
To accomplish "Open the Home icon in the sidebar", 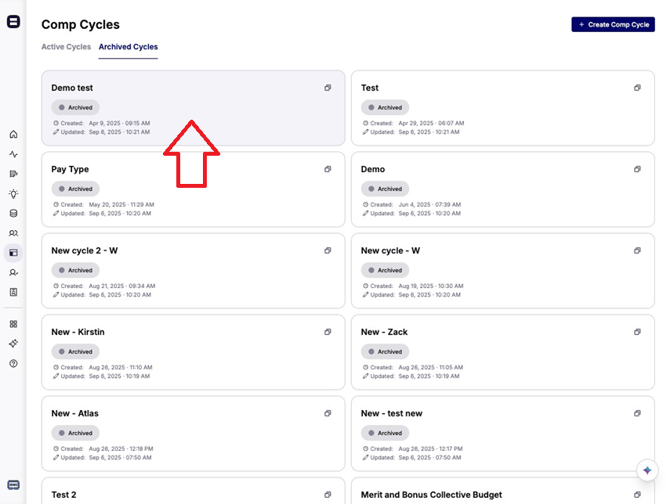I will tap(13, 134).
